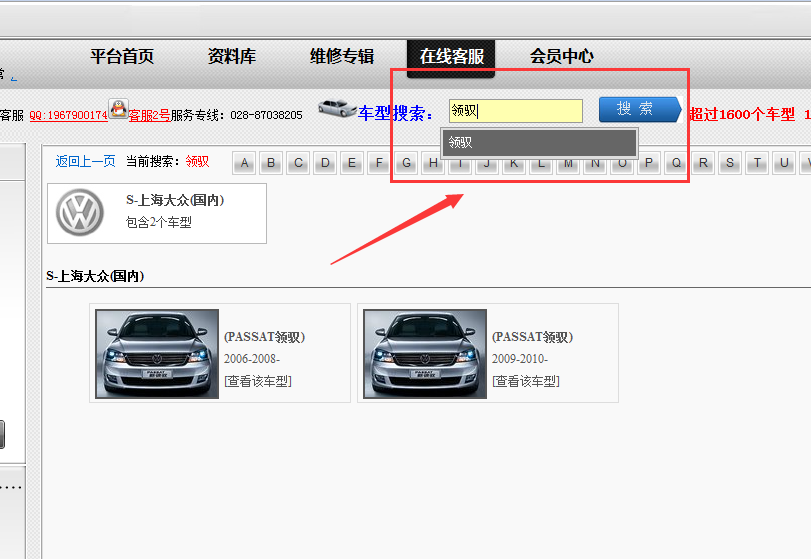Choose the 领驭 autocomplete suggestion
The width and height of the screenshot is (811, 559).
point(539,142)
